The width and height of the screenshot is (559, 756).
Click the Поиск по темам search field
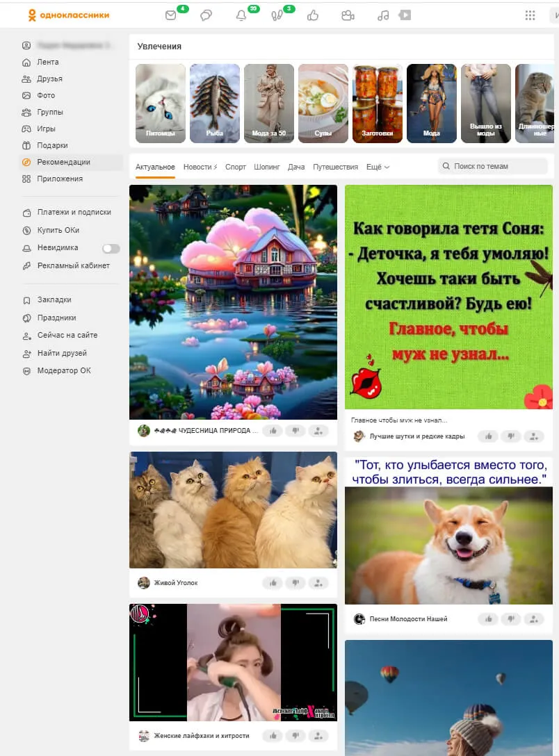[x=493, y=166]
